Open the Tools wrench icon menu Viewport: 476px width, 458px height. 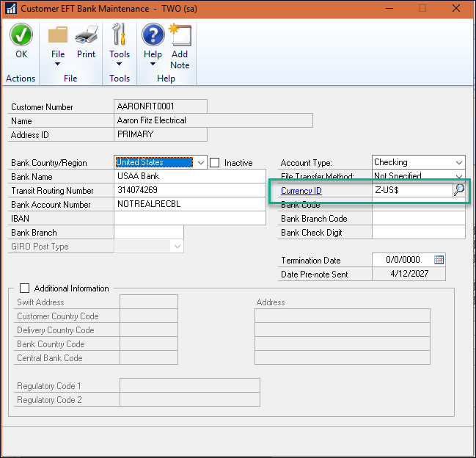click(119, 34)
